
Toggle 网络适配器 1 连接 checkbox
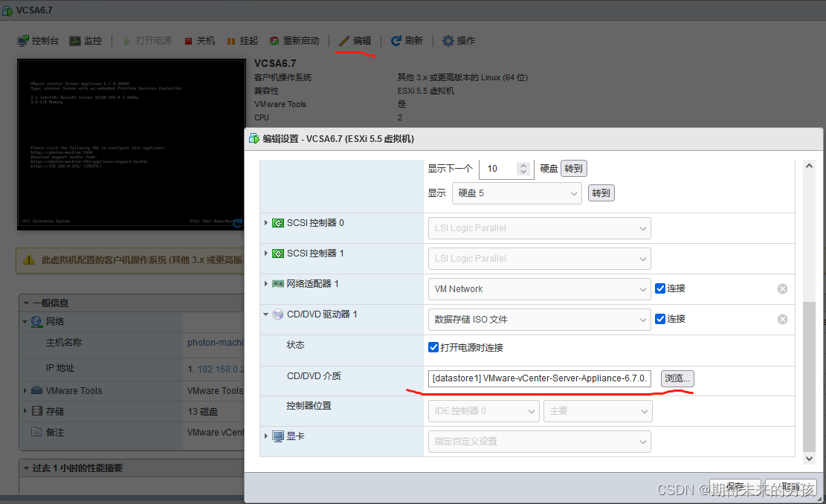(x=660, y=288)
